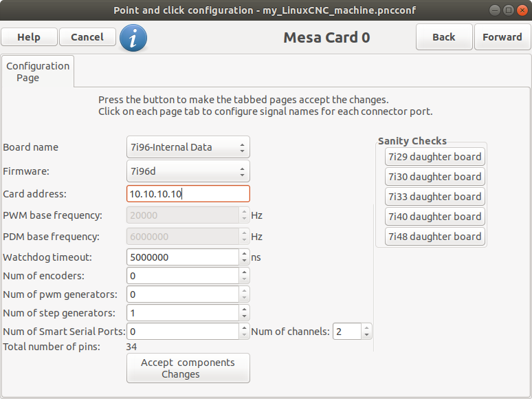Click the blue info icon
This screenshot has width=532, height=399.
(133, 38)
